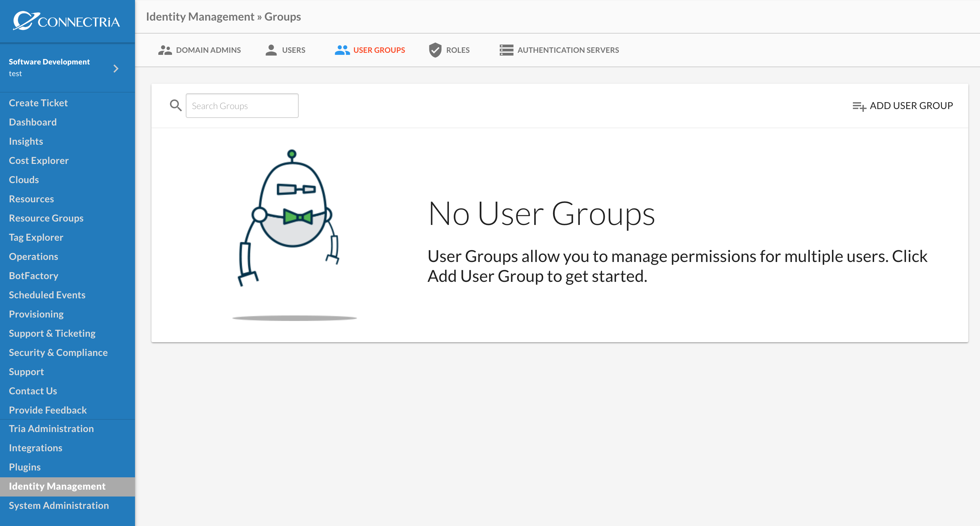Open BotFactory from the sidebar
980x526 pixels.
[34, 276]
